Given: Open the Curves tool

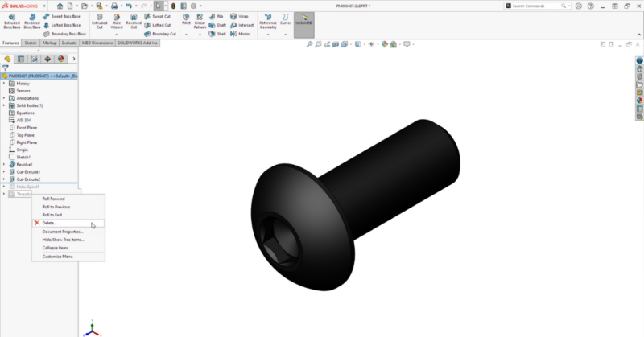Looking at the screenshot, I should point(286,19).
